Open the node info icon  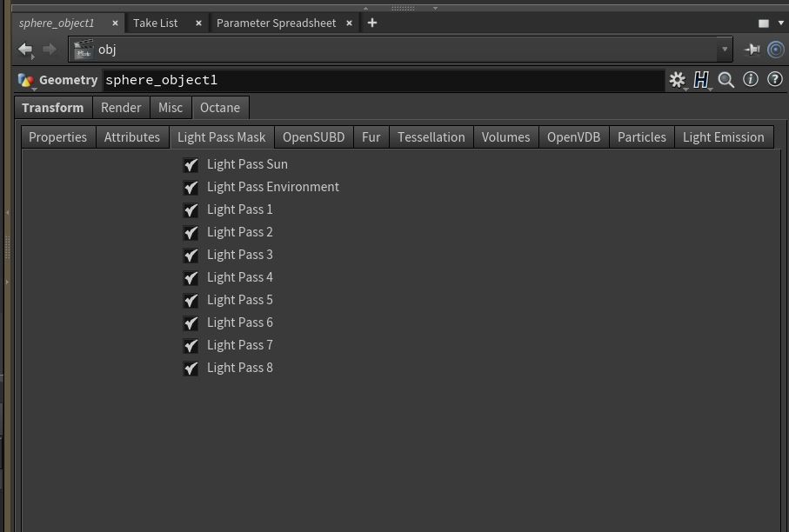[751, 80]
